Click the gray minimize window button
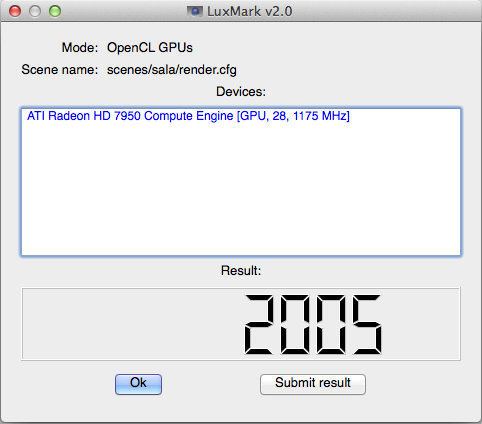This screenshot has height=424, width=482. click(35, 11)
